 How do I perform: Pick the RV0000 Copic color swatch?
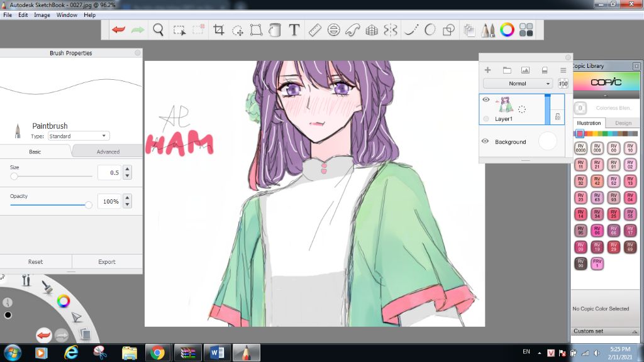(580, 148)
